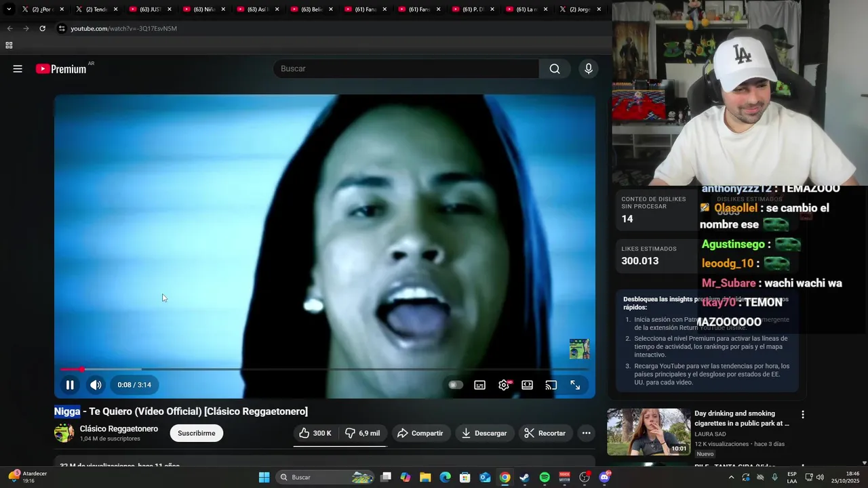Cast the video to a TV
The image size is (868, 488).
pyautogui.click(x=551, y=385)
